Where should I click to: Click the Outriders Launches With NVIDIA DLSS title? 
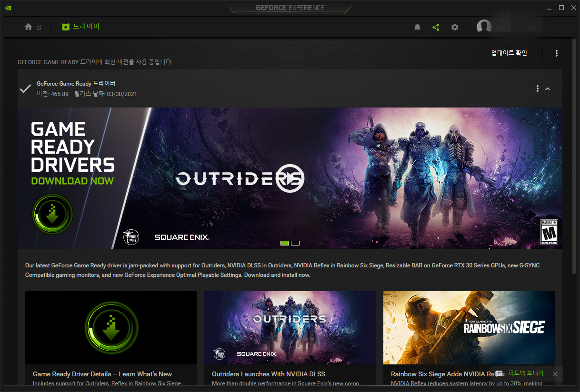pos(269,374)
